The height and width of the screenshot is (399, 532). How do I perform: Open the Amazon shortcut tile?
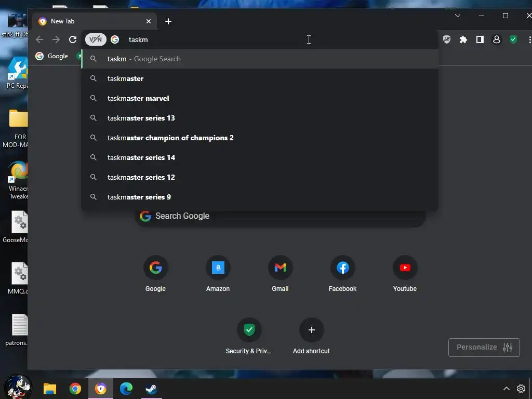tap(218, 274)
